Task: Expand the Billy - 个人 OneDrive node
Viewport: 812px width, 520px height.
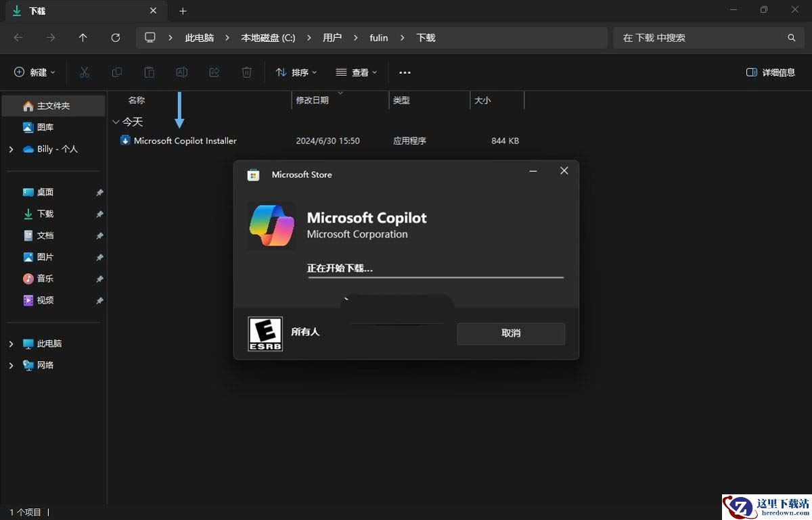Action: click(x=11, y=149)
